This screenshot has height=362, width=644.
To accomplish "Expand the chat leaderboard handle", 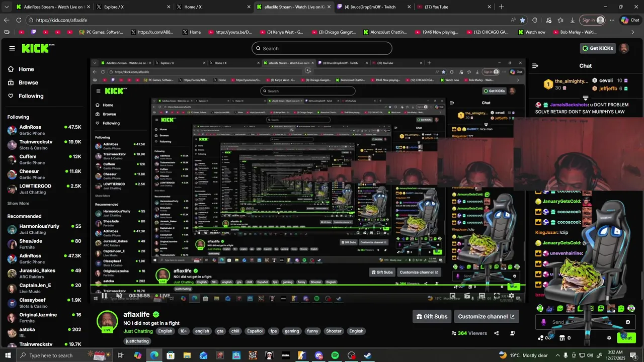I will coord(586,98).
